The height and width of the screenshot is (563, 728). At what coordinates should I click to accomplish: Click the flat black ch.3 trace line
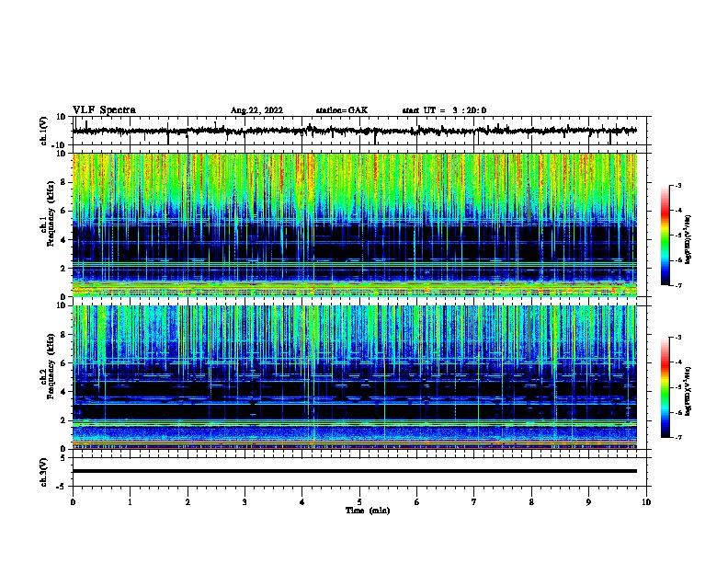354,471
